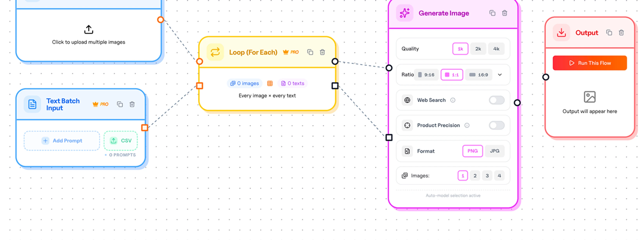The image size is (644, 240).
Task: Click the Loop node black square output port
Action: coord(335,86)
